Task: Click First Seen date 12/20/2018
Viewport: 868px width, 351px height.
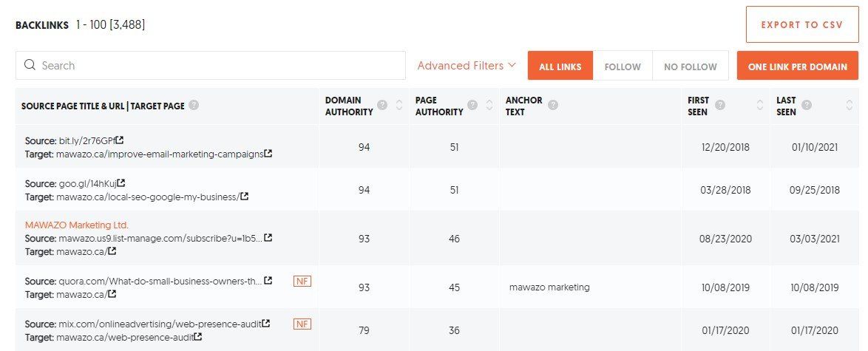Action: pos(726,147)
